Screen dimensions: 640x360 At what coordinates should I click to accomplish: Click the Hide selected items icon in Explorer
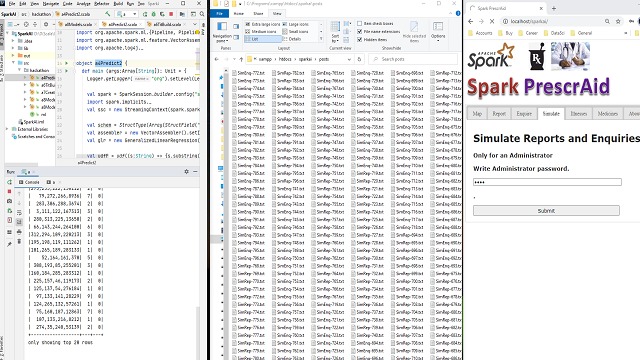[x=414, y=27]
